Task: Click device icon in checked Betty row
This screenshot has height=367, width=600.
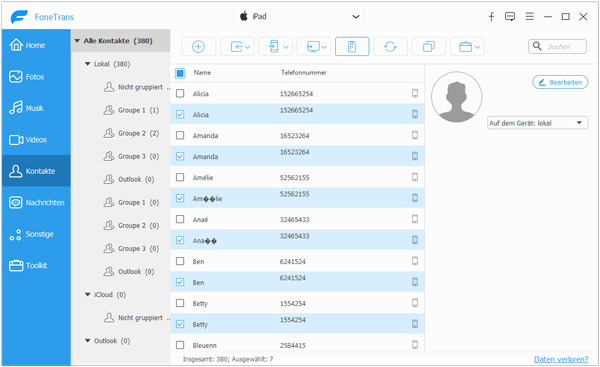Action: pyautogui.click(x=415, y=324)
